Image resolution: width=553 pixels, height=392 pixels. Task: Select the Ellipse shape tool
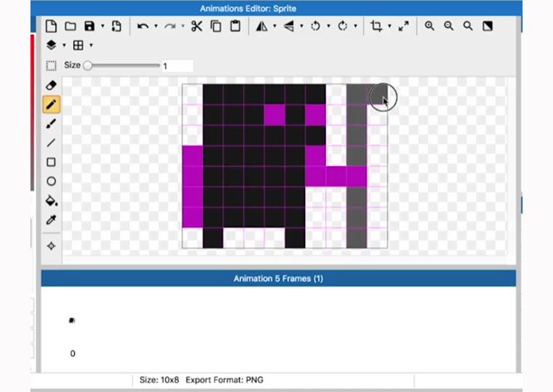click(51, 181)
